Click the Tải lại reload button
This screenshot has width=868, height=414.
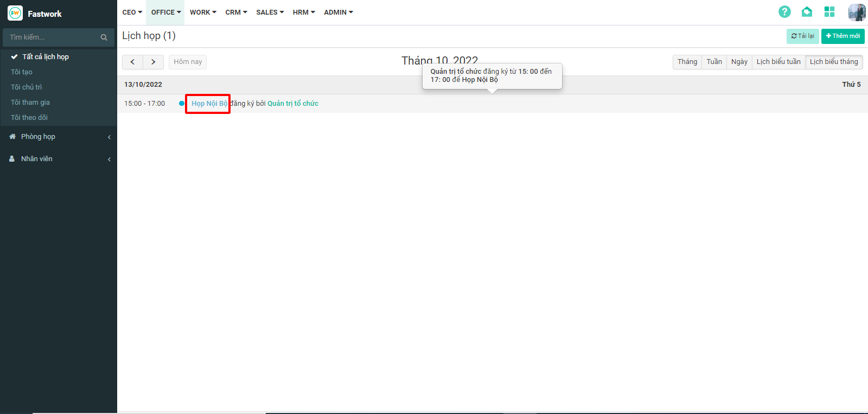tap(802, 36)
